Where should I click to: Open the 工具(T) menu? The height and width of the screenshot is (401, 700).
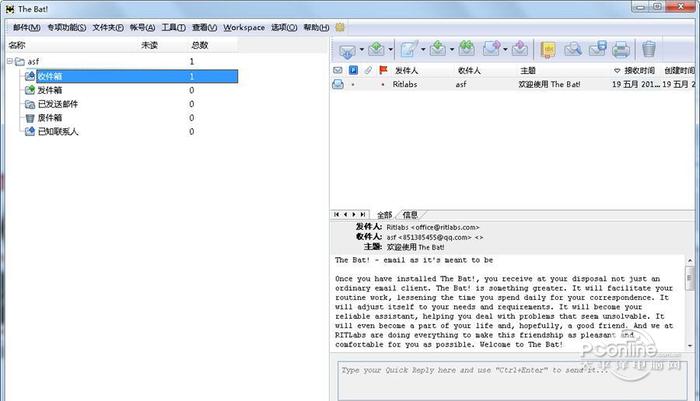point(173,28)
